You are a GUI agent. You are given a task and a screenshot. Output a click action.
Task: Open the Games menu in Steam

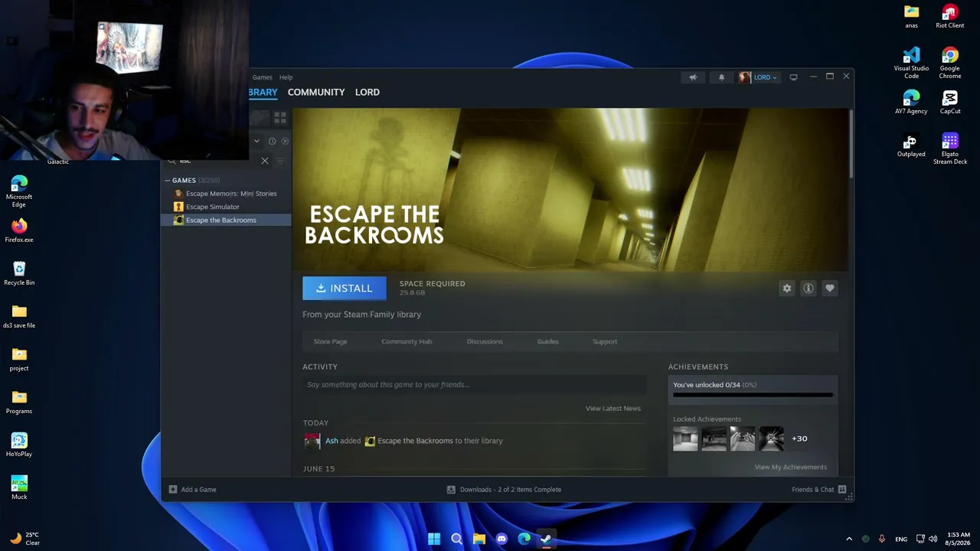tap(263, 77)
